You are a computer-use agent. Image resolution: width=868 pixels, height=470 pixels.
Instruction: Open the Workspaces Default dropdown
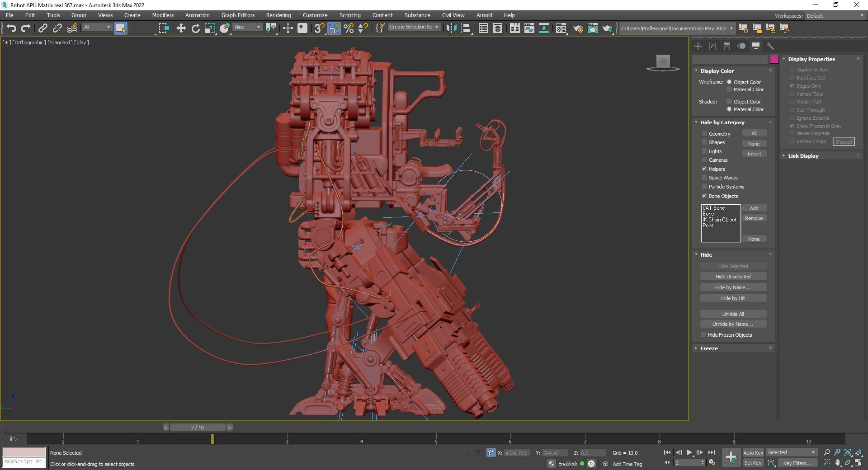(835, 16)
